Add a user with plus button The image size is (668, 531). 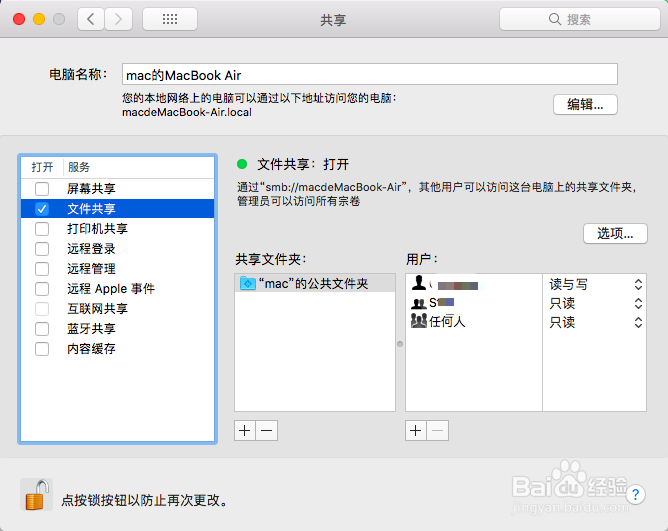click(416, 430)
